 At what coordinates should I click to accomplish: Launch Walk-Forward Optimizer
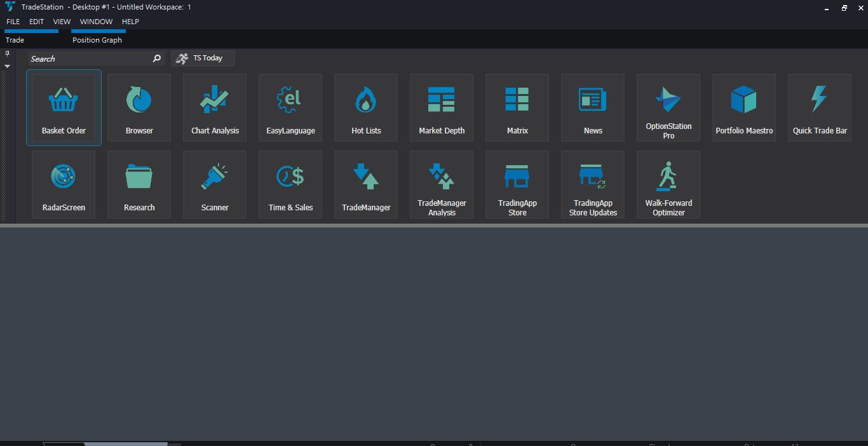pos(668,185)
